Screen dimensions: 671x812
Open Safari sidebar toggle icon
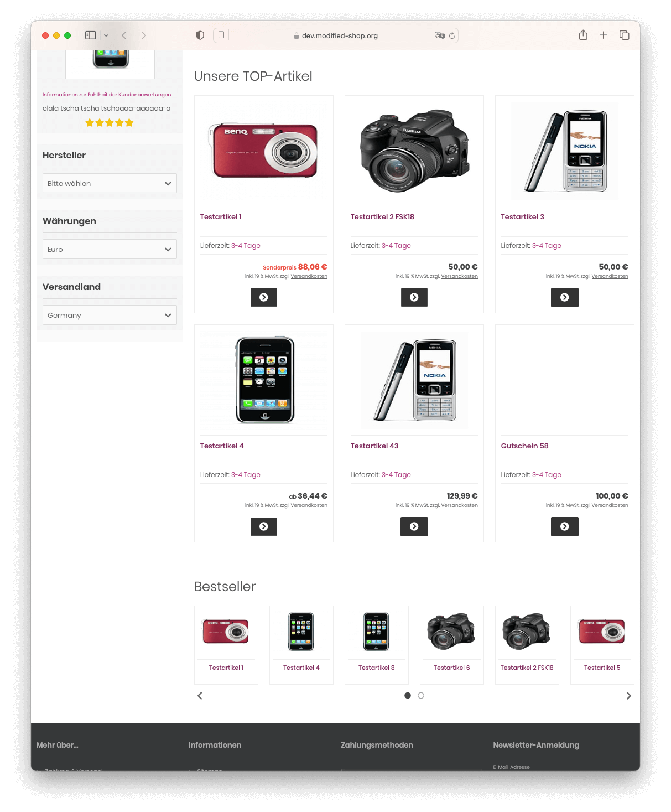[x=91, y=35]
